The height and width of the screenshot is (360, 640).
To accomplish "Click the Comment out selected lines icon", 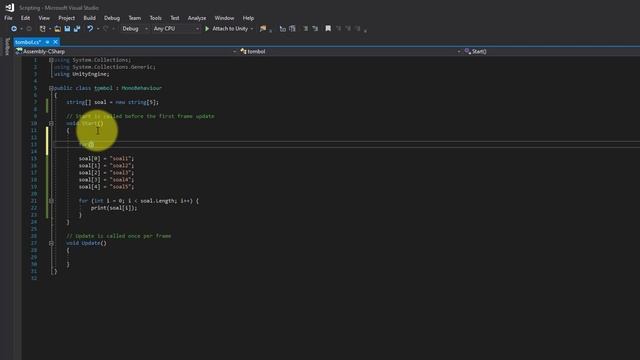I will click(282, 29).
